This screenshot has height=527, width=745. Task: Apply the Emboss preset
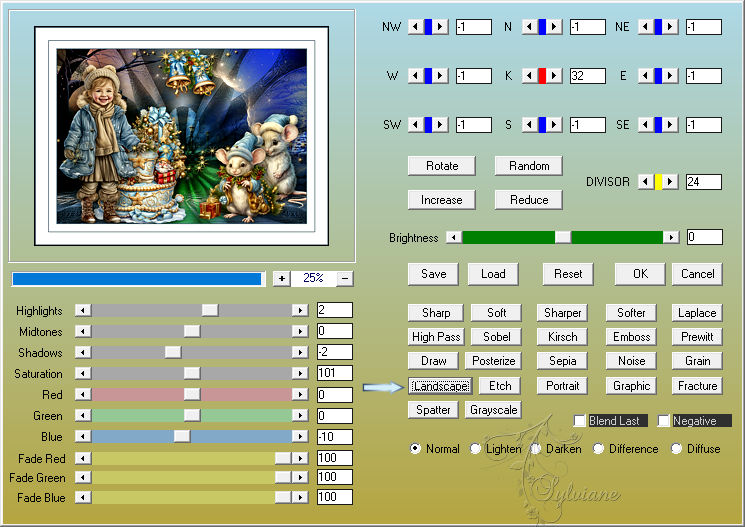point(631,336)
